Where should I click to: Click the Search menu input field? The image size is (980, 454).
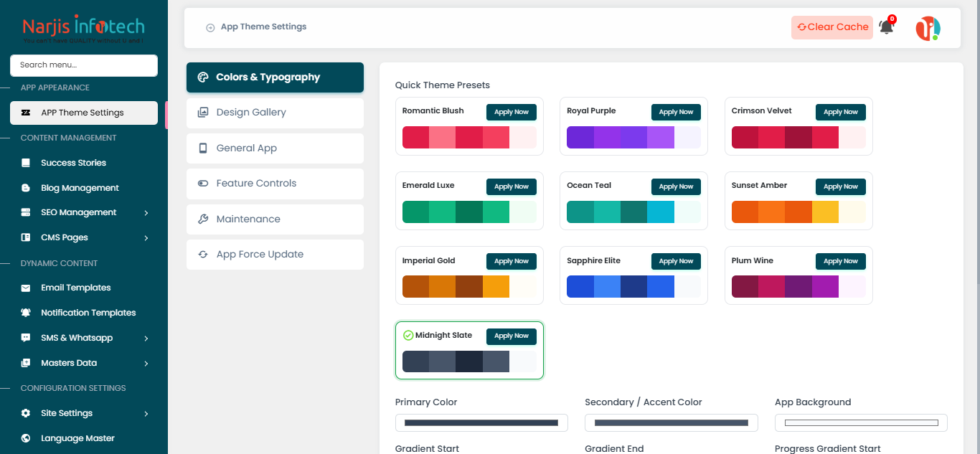coord(84,65)
